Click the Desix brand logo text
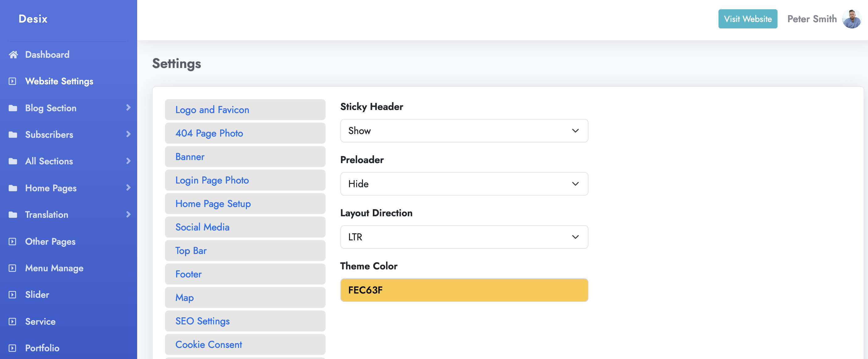The image size is (868, 359). (33, 19)
